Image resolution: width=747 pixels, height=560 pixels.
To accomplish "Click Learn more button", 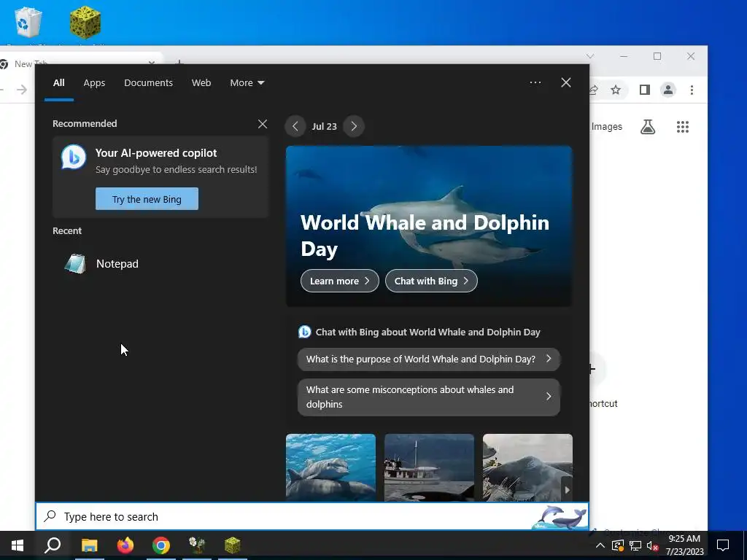I will click(x=340, y=281).
